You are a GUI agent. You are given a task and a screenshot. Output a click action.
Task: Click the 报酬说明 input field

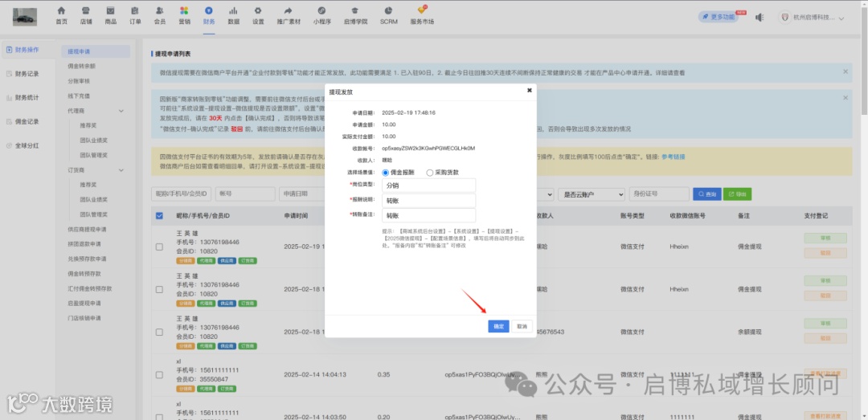[428, 201]
